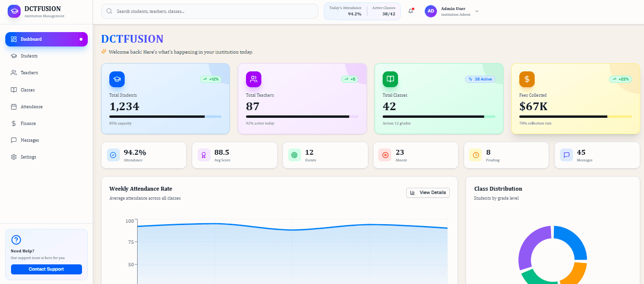Click the notification bell icon

pos(410,11)
